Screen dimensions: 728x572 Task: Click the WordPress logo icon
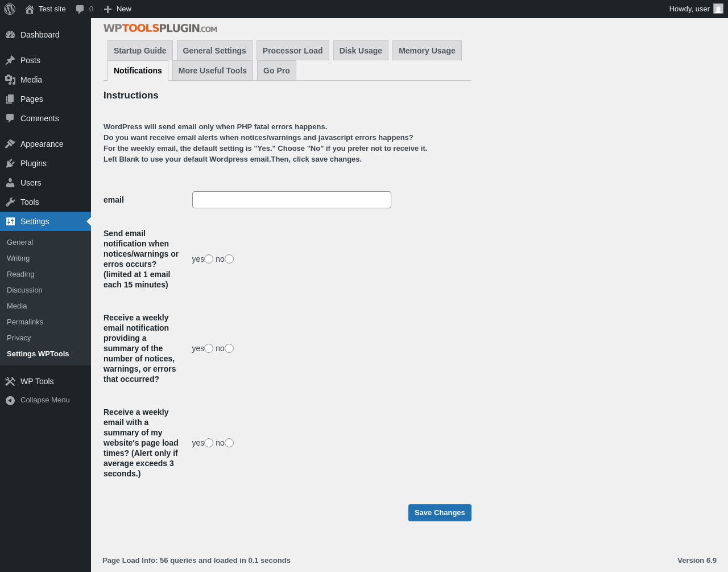tap(10, 9)
